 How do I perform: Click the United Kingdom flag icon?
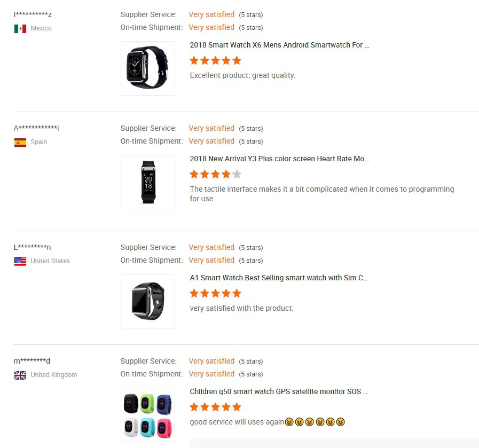coord(20,375)
